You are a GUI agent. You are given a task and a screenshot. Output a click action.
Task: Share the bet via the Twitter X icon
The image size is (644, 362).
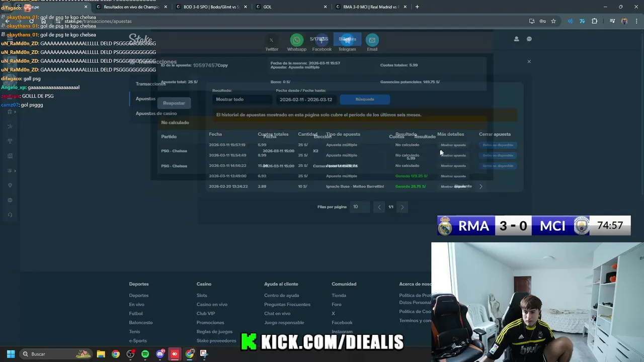[x=271, y=40]
